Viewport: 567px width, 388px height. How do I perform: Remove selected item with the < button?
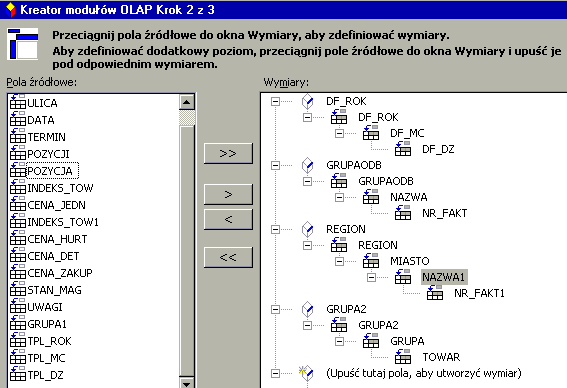[x=228, y=219]
